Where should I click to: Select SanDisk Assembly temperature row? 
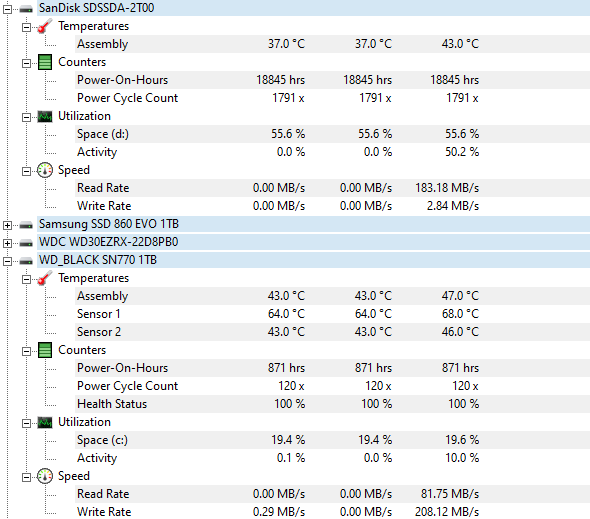332,44
